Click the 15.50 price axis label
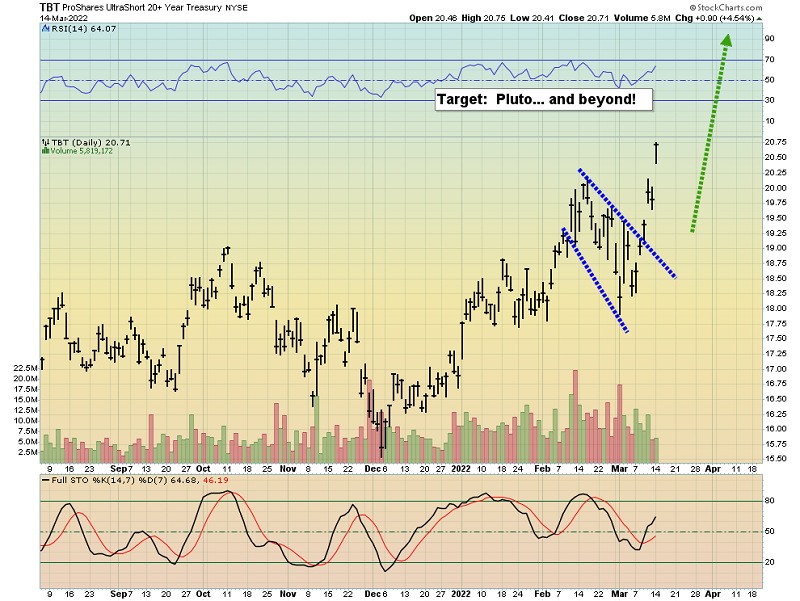 775,459
